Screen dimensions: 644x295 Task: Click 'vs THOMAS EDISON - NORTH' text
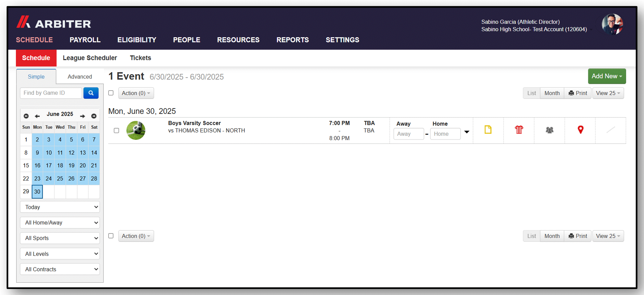point(207,131)
